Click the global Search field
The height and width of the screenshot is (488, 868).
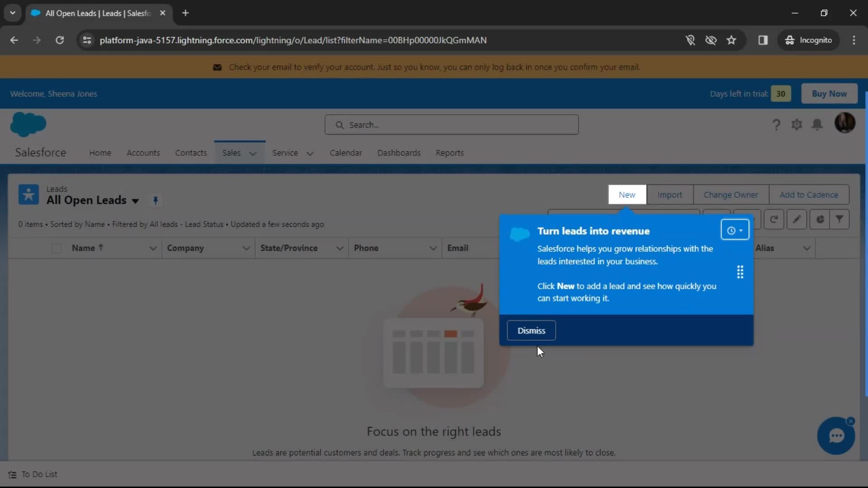point(451,125)
